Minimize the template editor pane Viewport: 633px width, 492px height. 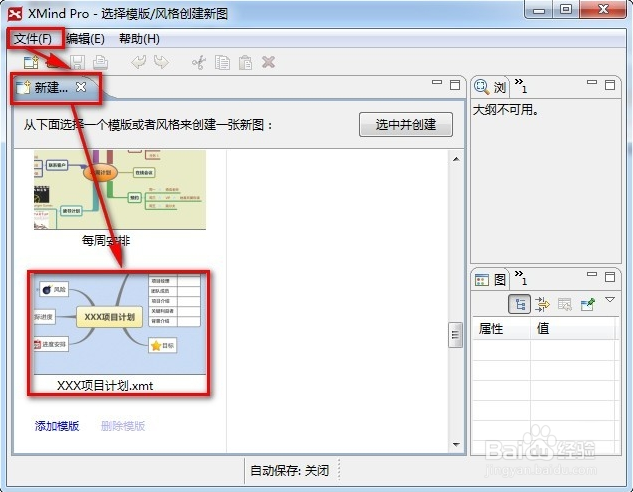[x=437, y=82]
